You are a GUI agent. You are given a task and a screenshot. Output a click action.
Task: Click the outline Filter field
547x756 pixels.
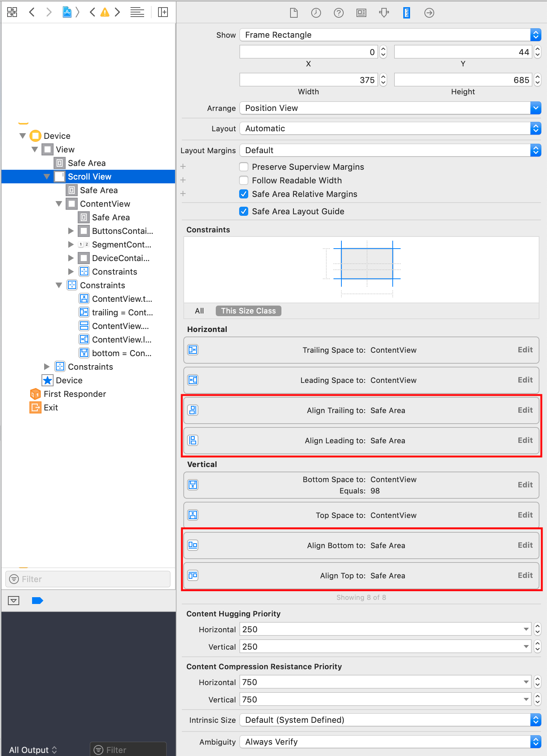click(88, 579)
